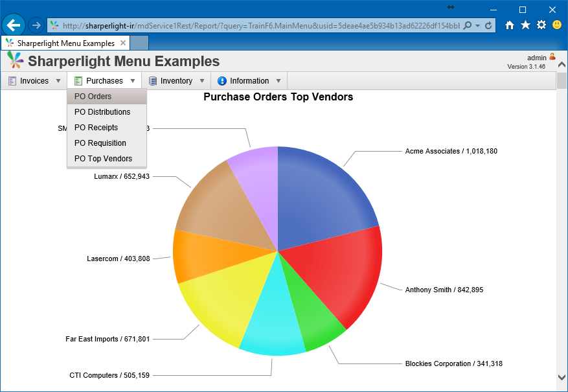Choose PO Distributions menu entry

point(107,112)
